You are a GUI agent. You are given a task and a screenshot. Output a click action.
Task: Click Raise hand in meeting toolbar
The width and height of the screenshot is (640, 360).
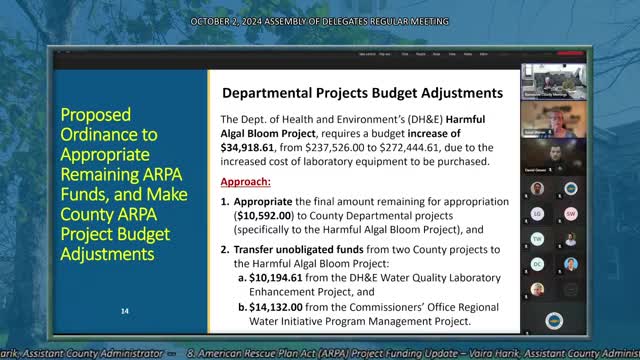pyautogui.click(x=436, y=54)
